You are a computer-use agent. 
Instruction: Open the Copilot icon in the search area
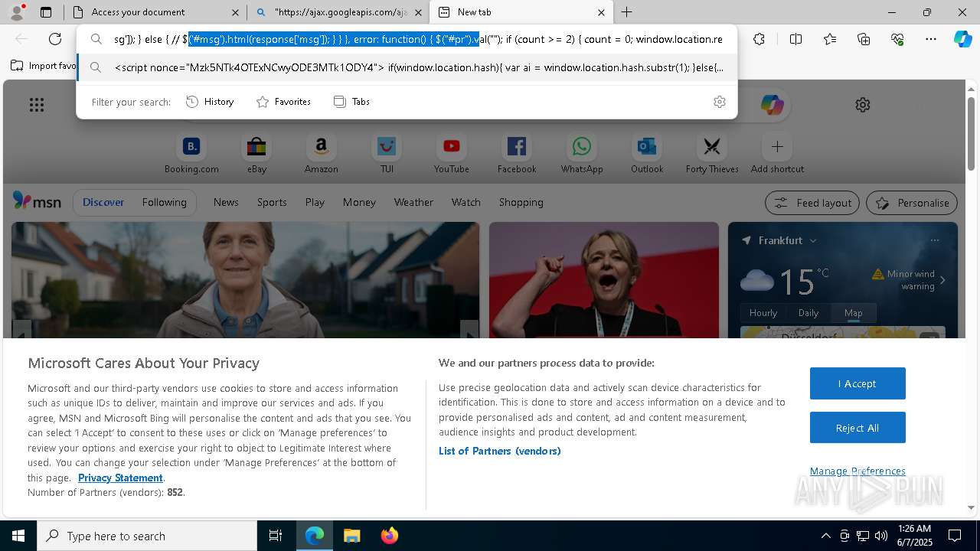pos(772,105)
